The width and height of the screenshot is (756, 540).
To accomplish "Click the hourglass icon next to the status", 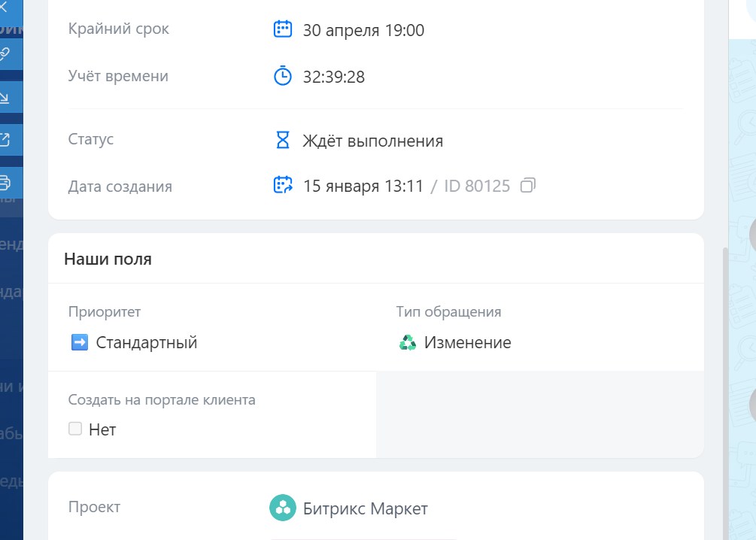I will 281,139.
